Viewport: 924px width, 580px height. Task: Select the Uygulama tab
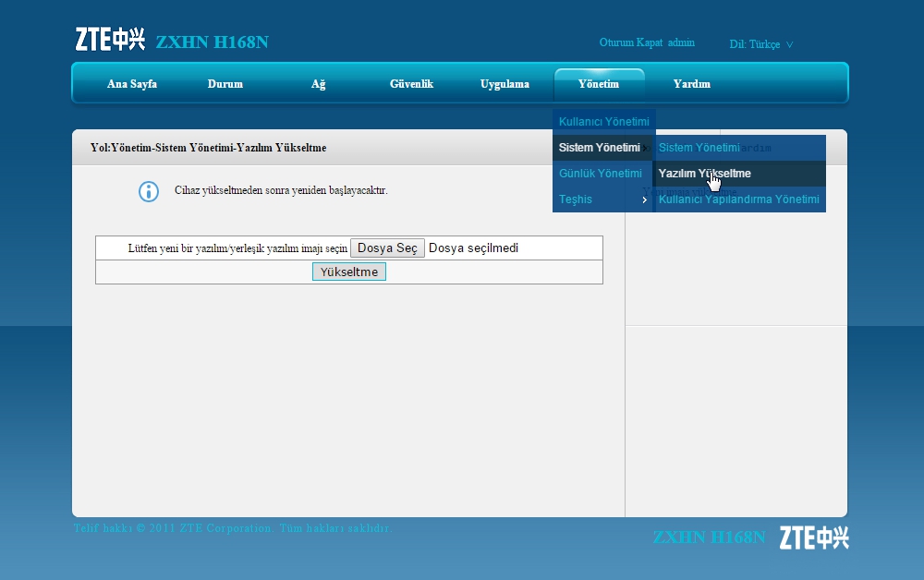tap(505, 84)
